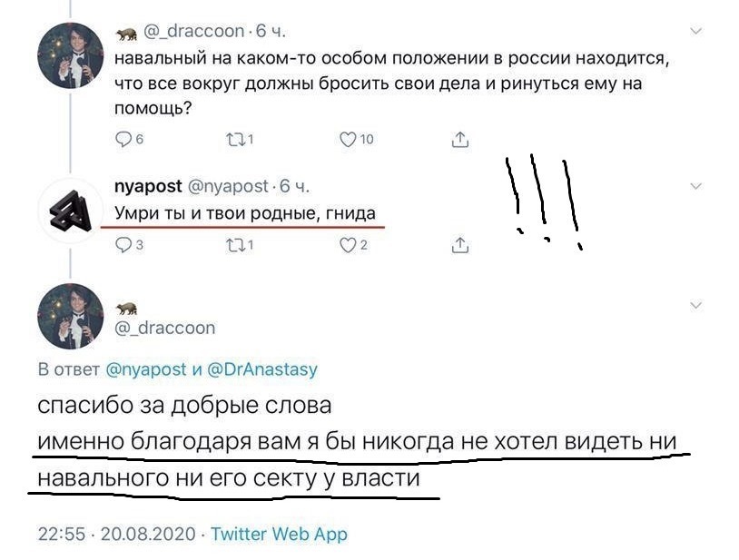
Task: Click the Twitter Web App source link
Action: point(279,535)
